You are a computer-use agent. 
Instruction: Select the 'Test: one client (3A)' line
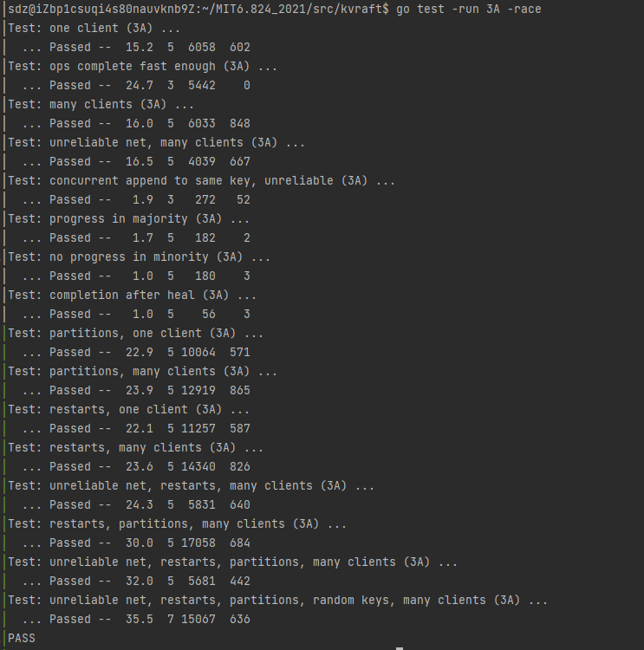click(94, 29)
